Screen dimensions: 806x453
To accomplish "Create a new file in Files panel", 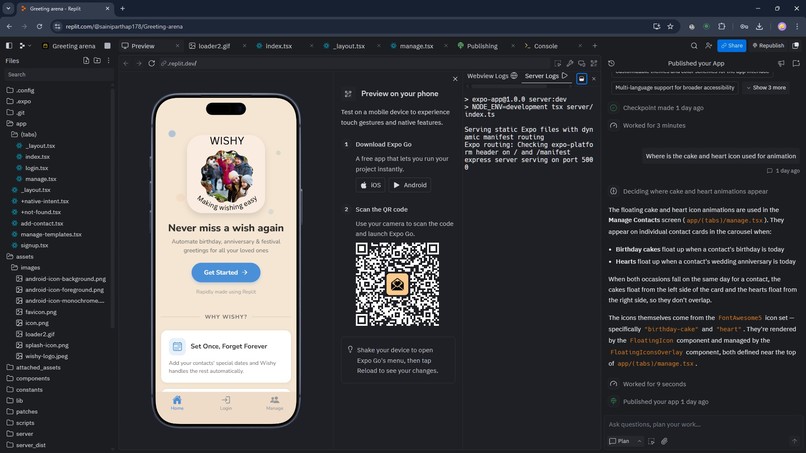I will (86, 61).
